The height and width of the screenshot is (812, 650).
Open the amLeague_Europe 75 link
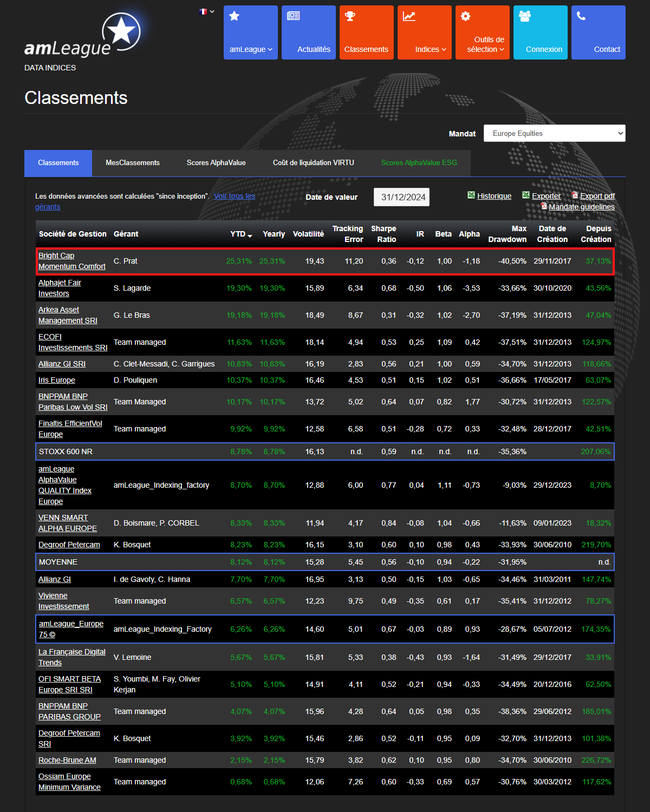[x=71, y=629]
